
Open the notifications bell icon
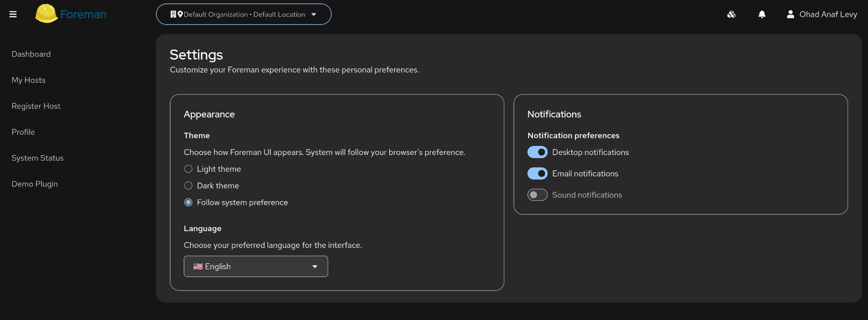762,14
